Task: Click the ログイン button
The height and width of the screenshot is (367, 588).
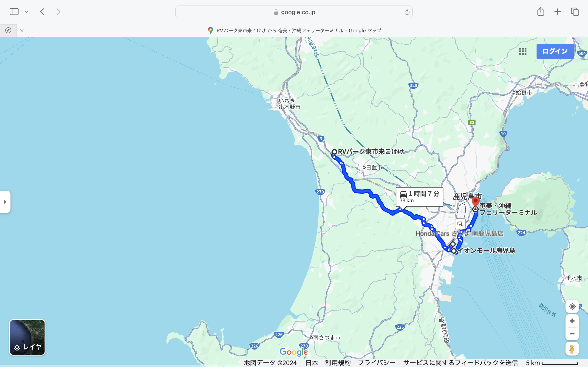Action: click(555, 51)
